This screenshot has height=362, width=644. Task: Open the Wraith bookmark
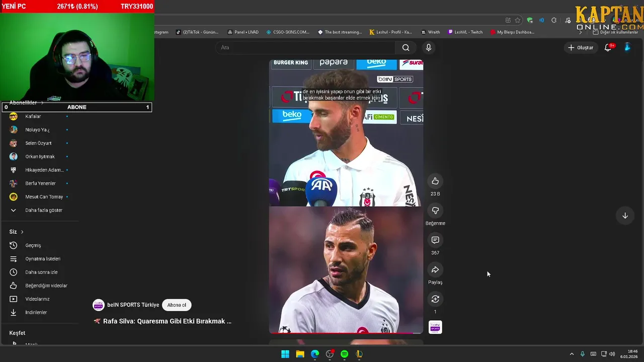coord(430,32)
